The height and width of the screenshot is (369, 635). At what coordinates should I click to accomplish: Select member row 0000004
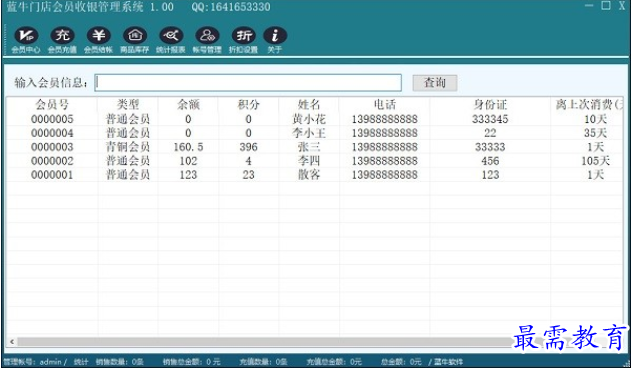[x=315, y=133]
